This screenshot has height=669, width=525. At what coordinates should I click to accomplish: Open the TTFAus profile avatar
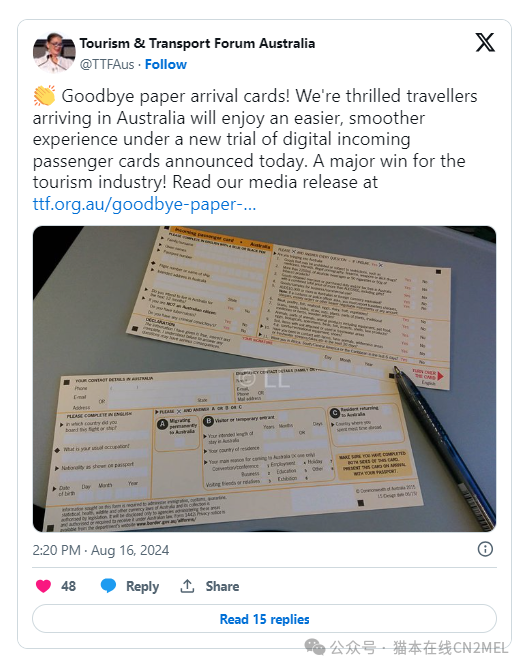pyautogui.click(x=54, y=52)
